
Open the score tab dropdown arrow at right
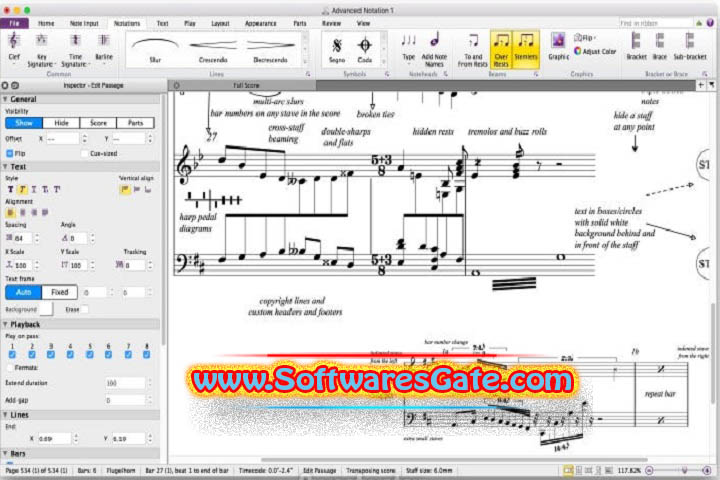pos(711,85)
